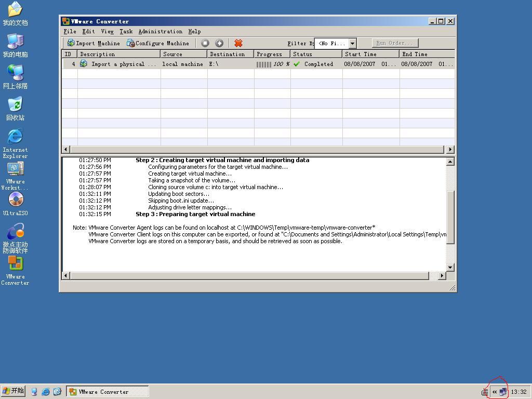Click the start task play icon

tap(219, 43)
